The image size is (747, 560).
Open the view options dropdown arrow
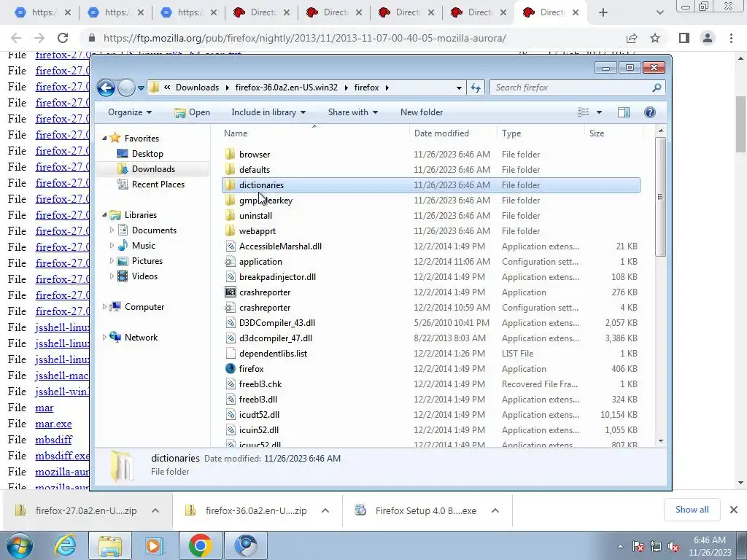point(599,112)
